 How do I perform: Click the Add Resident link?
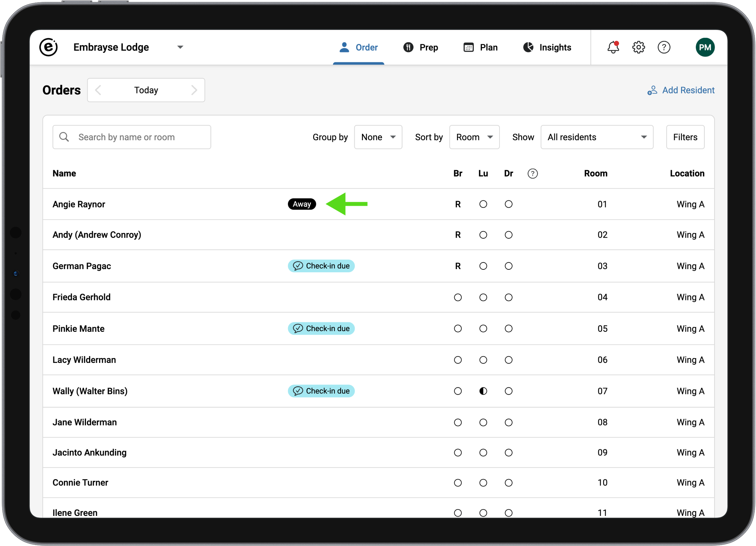pos(681,90)
